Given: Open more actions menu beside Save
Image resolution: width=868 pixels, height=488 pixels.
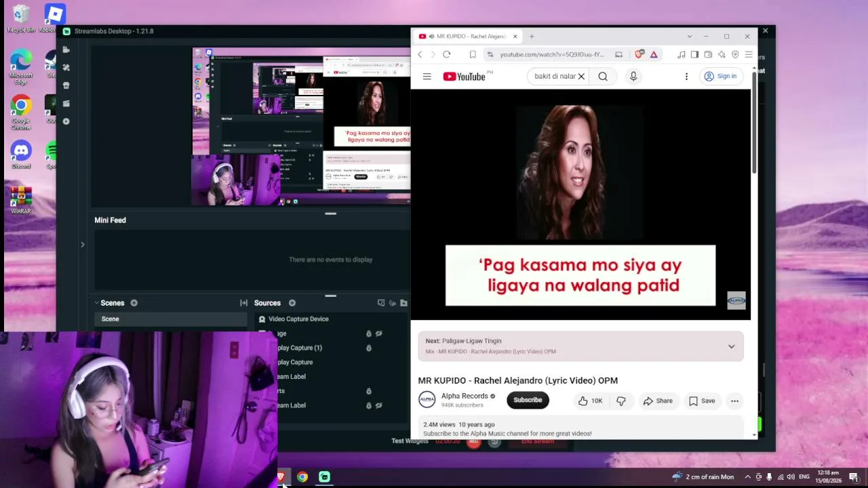Looking at the screenshot, I should coord(734,401).
